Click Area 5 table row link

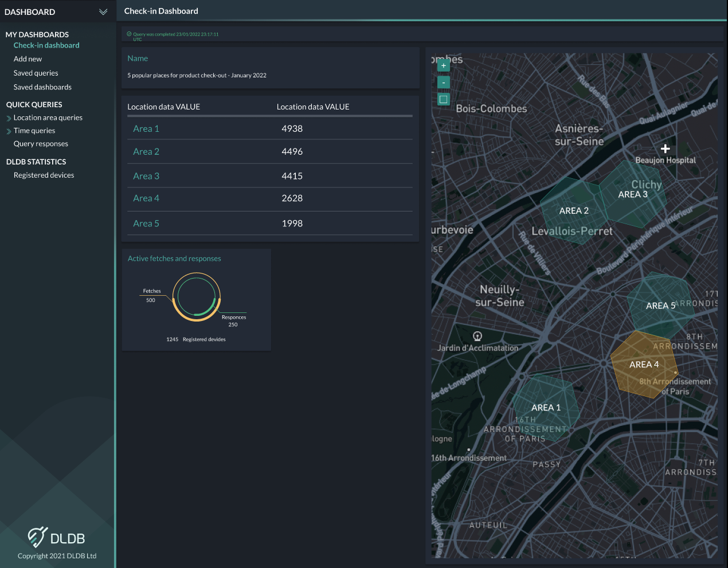click(146, 224)
